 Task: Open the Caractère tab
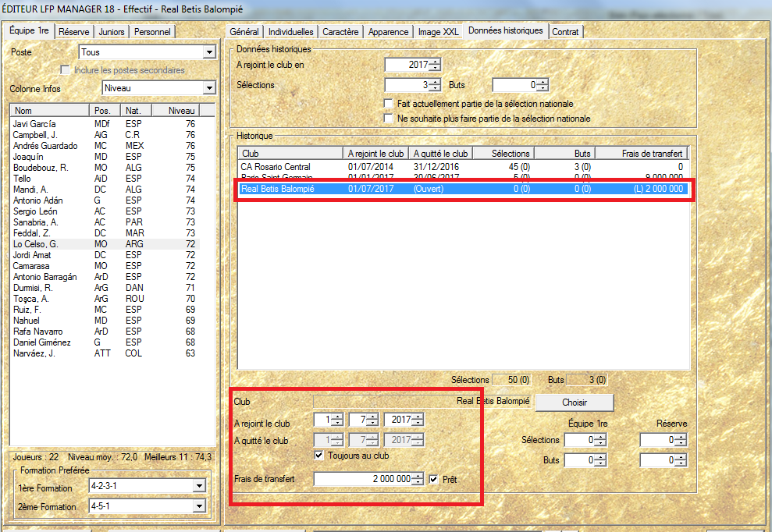(340, 31)
